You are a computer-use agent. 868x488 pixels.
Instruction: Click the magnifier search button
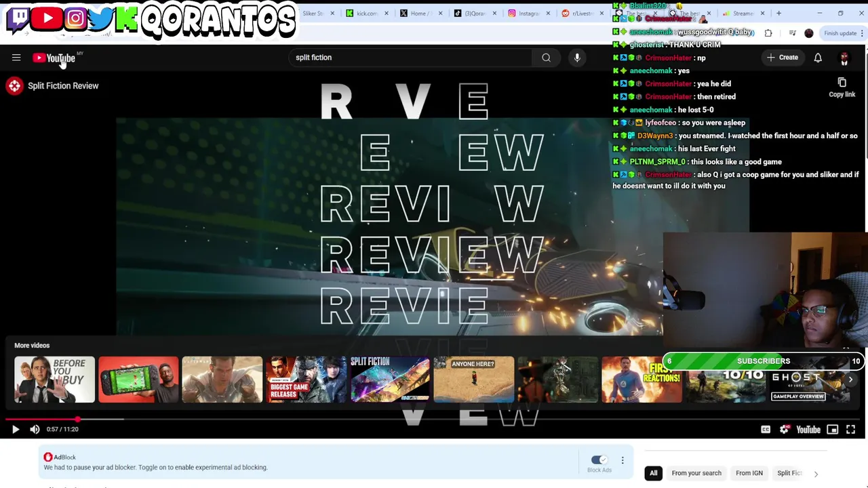click(x=546, y=58)
